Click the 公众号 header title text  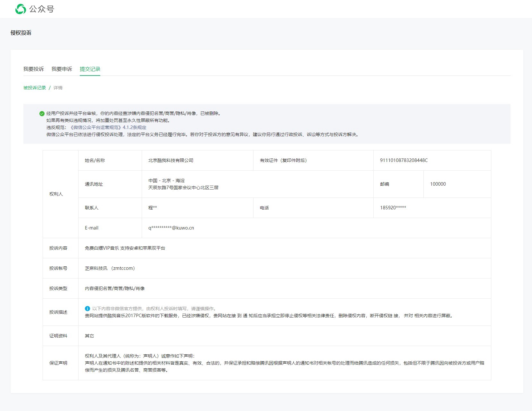pyautogui.click(x=42, y=9)
